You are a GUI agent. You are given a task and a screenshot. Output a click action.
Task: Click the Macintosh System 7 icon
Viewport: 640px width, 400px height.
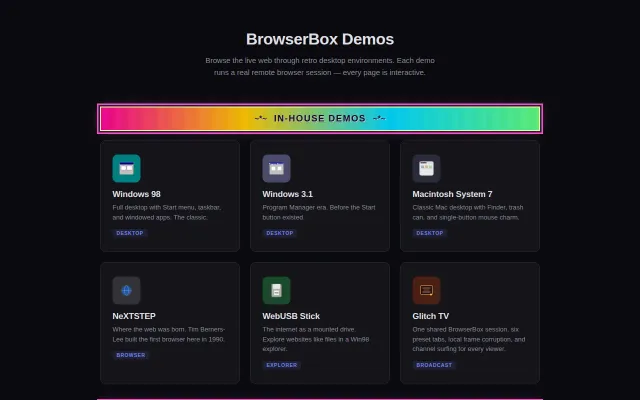pyautogui.click(x=426, y=168)
